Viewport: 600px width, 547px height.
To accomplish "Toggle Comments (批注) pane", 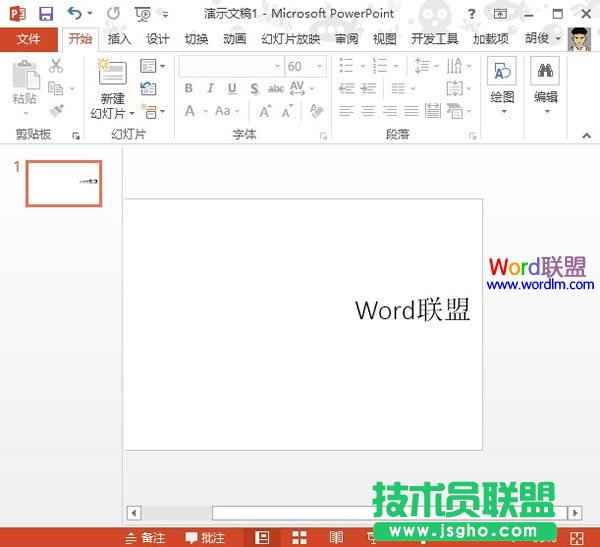I will [x=205, y=538].
